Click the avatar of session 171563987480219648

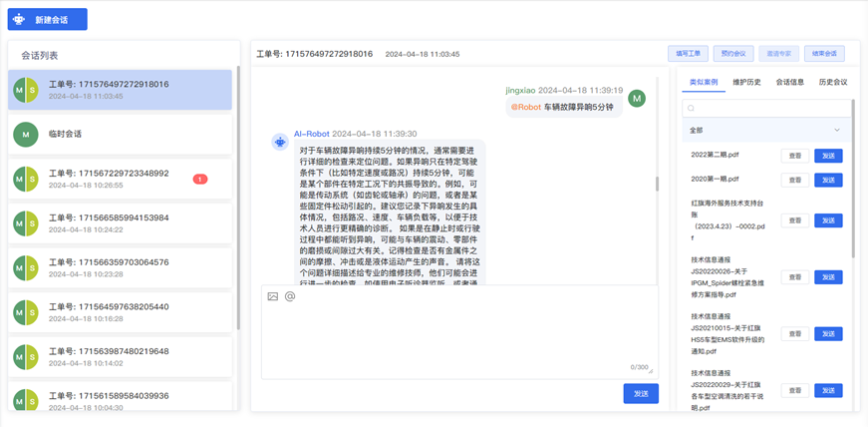pyautogui.click(x=26, y=357)
